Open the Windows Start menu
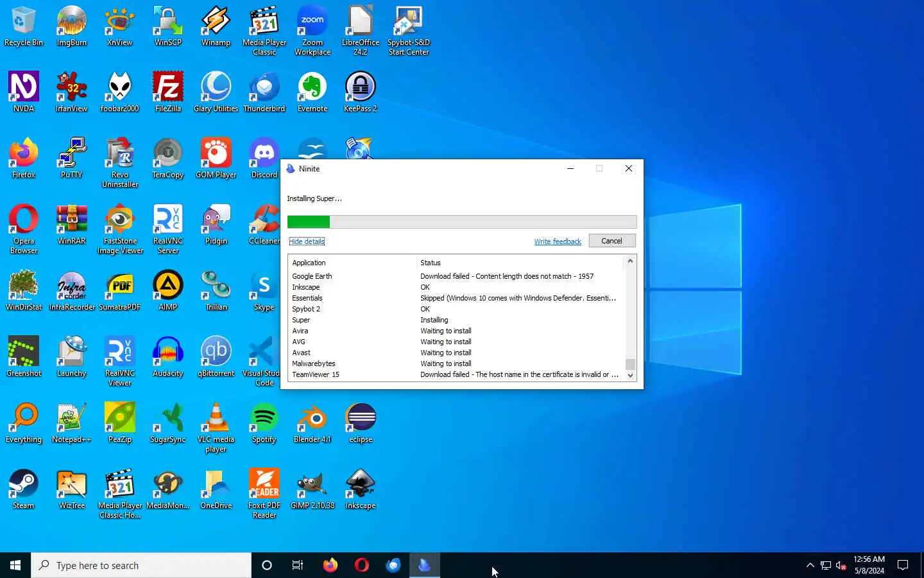 click(x=15, y=565)
